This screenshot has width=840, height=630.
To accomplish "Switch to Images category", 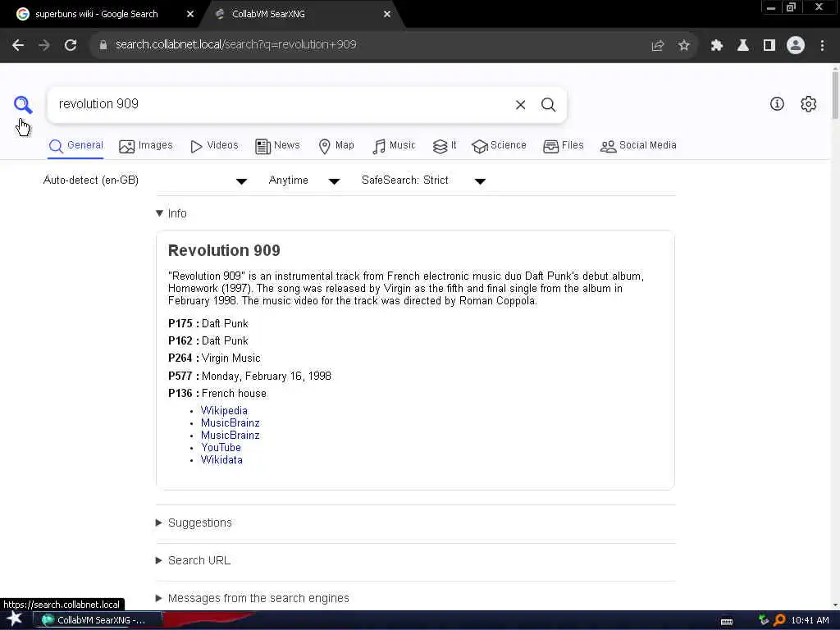I will coord(146,146).
